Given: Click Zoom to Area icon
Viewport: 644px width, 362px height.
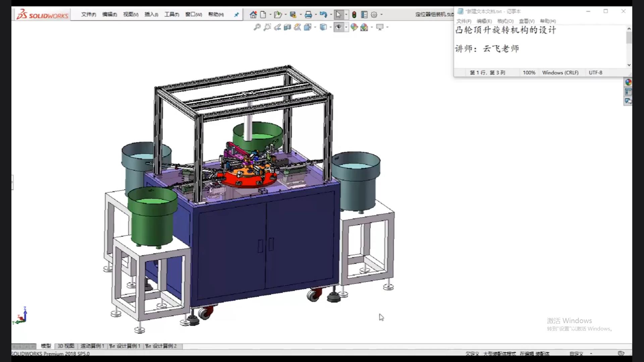Looking at the screenshot, I should click(267, 27).
